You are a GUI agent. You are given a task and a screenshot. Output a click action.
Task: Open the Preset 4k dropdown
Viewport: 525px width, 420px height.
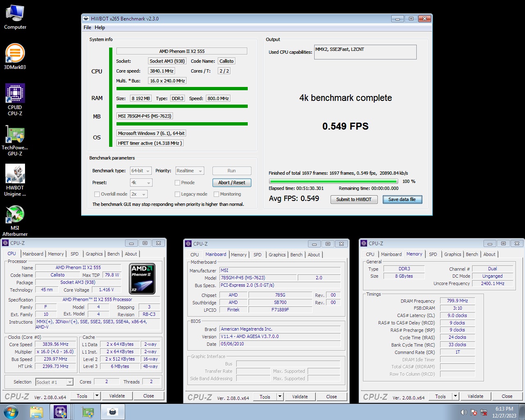coord(141,183)
